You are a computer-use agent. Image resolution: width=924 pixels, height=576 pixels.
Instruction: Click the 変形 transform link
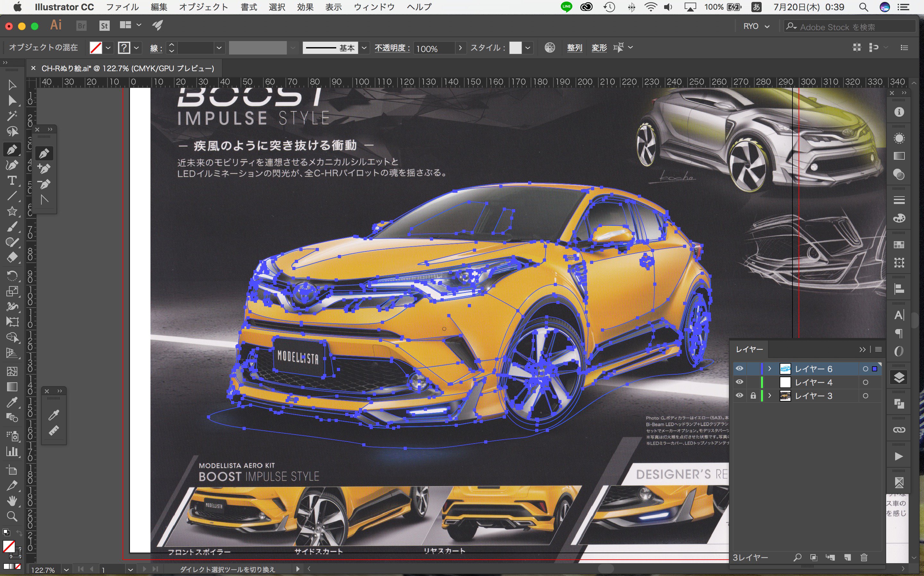pyautogui.click(x=599, y=47)
